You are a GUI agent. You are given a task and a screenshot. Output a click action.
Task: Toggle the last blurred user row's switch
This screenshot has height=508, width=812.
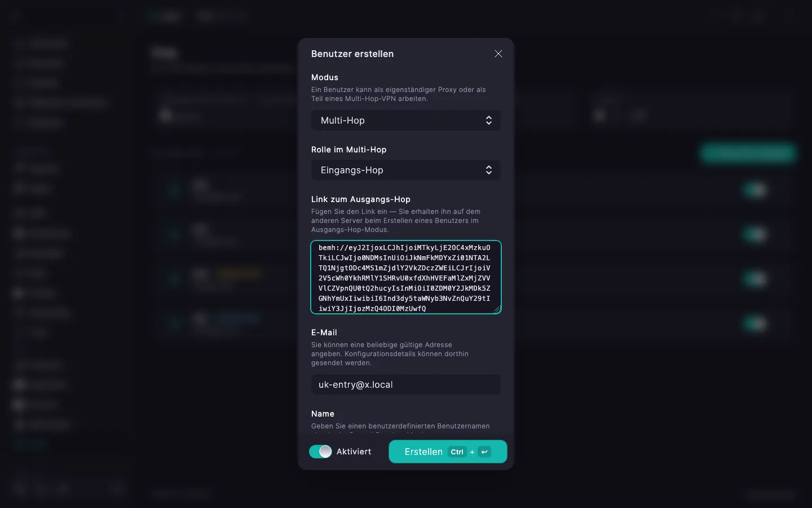click(755, 323)
